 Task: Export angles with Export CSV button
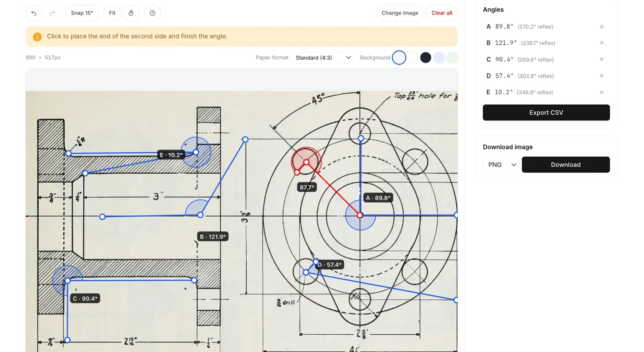click(x=546, y=113)
